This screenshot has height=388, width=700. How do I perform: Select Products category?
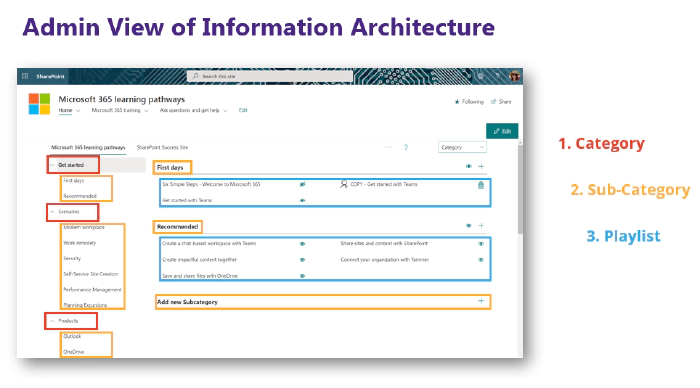click(68, 321)
